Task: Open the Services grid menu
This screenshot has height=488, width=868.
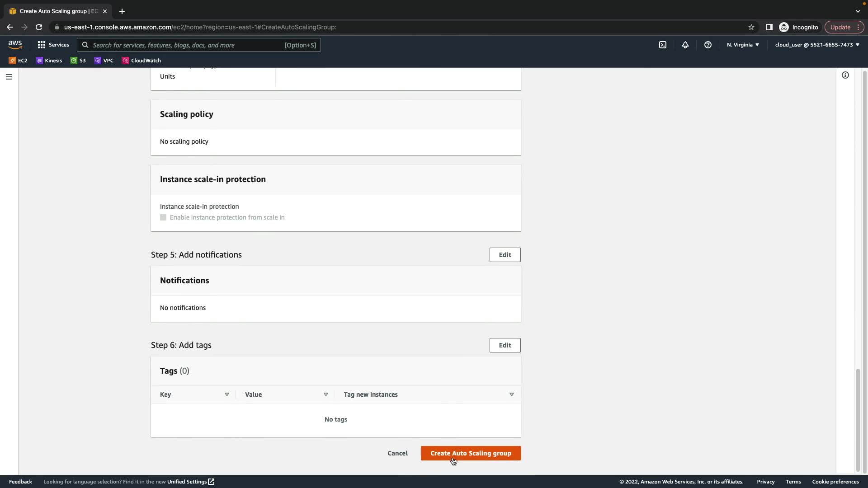Action: pyautogui.click(x=53, y=45)
